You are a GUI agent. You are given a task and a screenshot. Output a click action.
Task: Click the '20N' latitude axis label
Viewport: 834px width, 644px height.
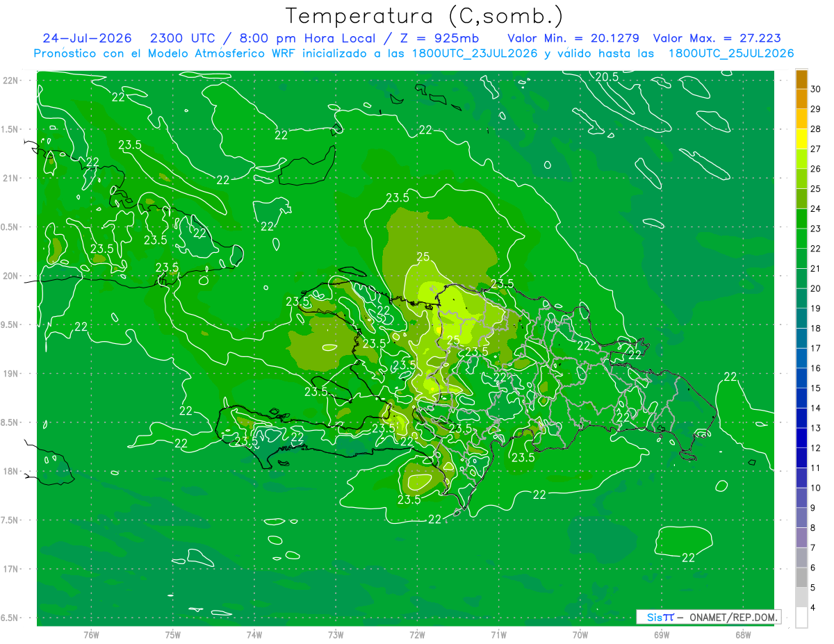click(10, 276)
